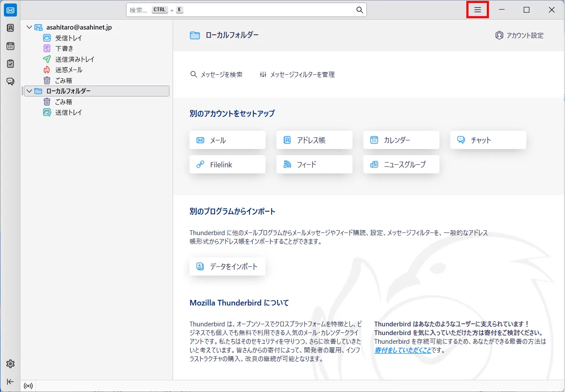Screen dimensions: 565x392
Task: Collapse the asahitaro@asahinet.jp account tree
Action: 29,27
